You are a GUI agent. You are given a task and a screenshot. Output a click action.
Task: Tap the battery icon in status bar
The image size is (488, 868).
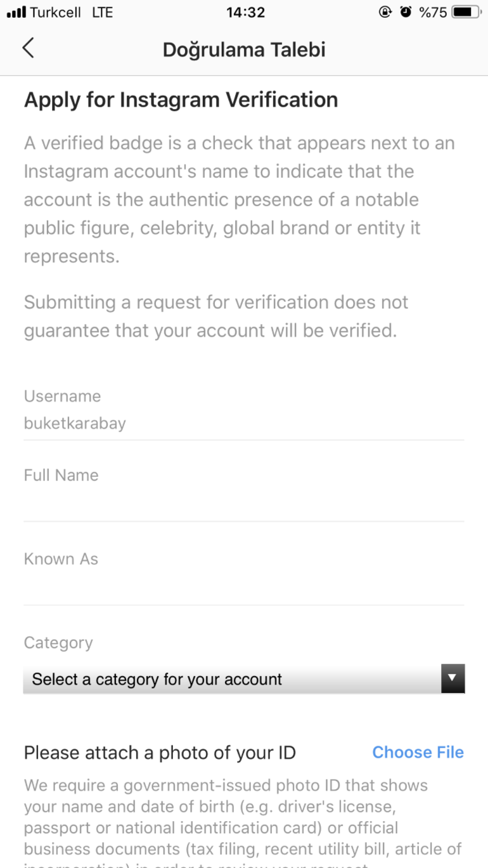466,12
